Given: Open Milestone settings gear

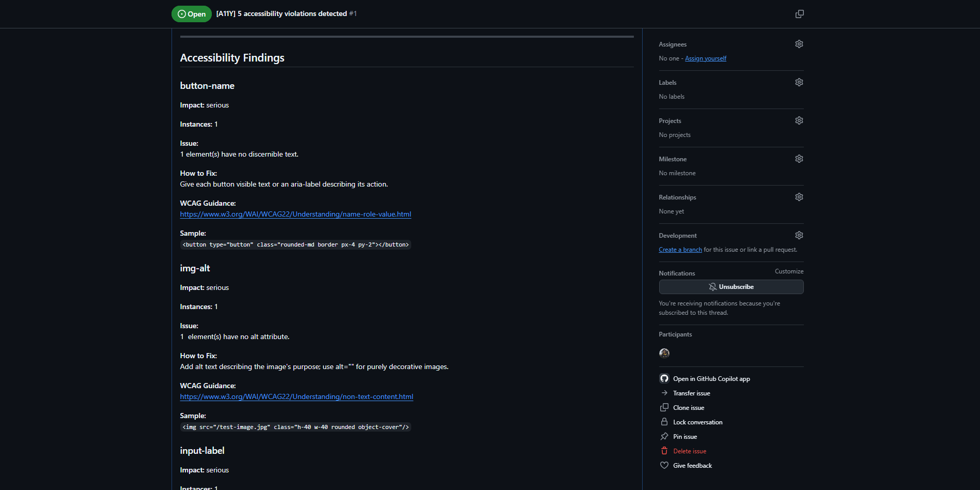Looking at the screenshot, I should click(799, 159).
